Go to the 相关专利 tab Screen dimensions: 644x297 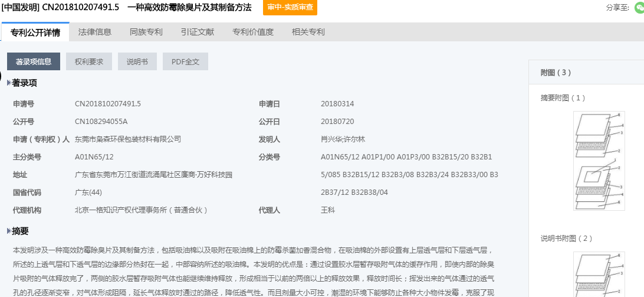(308, 32)
